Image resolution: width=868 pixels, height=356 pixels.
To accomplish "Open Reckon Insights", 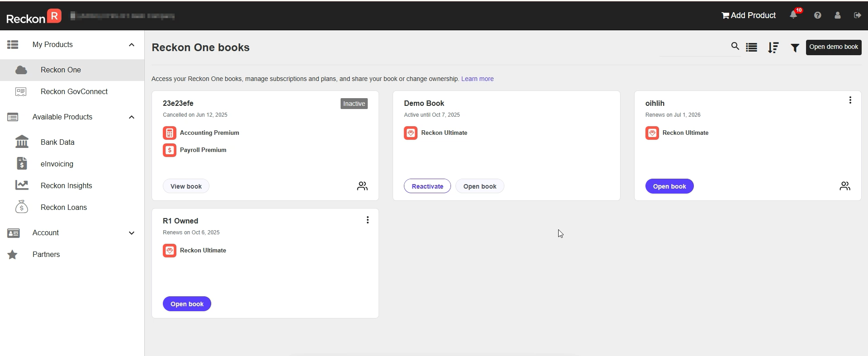I will (66, 186).
